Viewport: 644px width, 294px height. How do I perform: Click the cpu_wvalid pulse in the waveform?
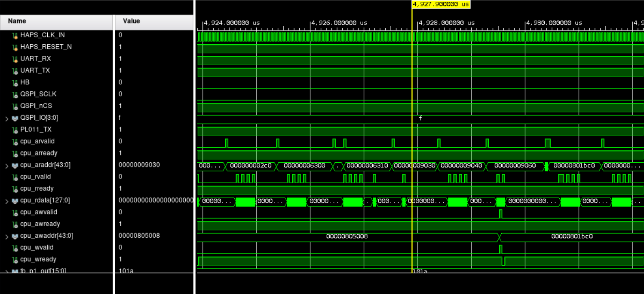click(500, 249)
